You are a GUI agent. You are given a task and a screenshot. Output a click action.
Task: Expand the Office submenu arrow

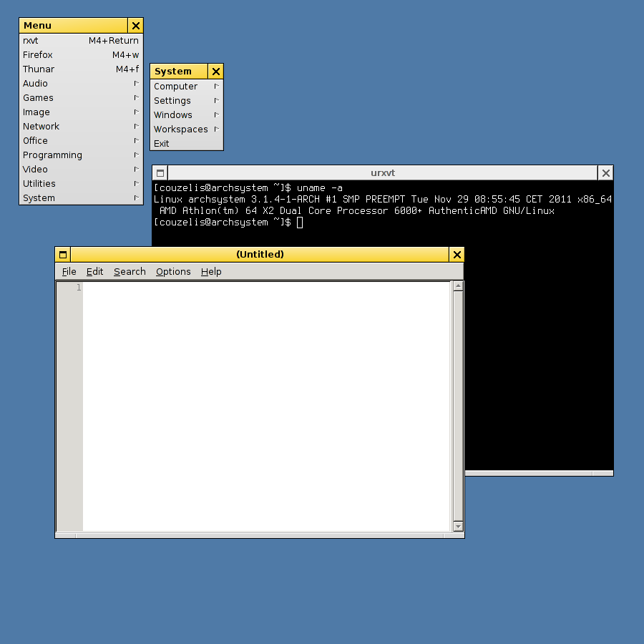(x=137, y=140)
